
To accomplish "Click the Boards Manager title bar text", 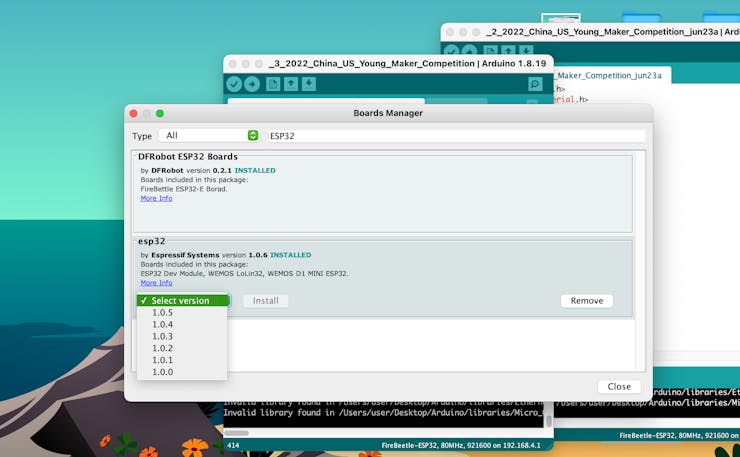I will tap(388, 113).
